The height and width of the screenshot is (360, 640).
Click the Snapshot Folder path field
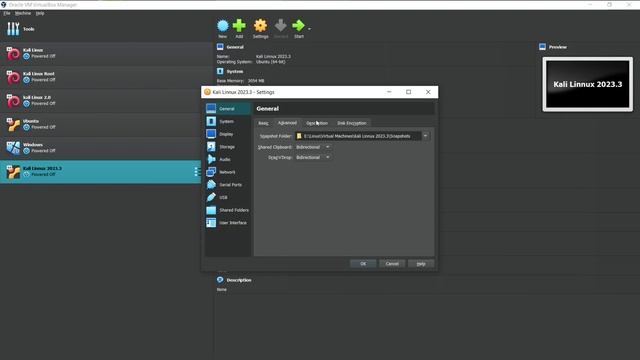coord(358,136)
